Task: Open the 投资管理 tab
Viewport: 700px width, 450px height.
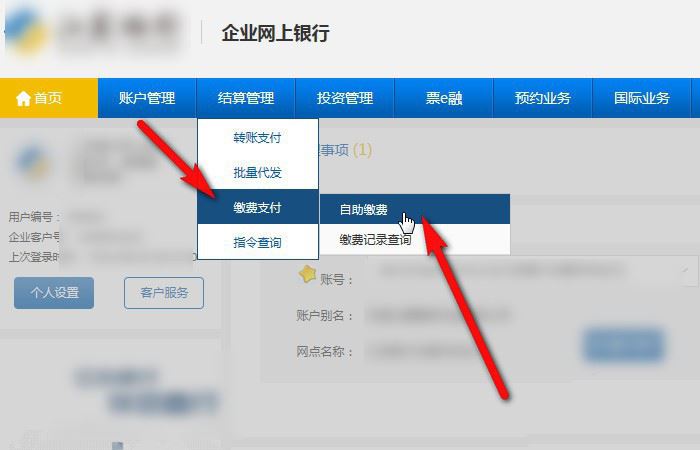Action: pyautogui.click(x=345, y=98)
